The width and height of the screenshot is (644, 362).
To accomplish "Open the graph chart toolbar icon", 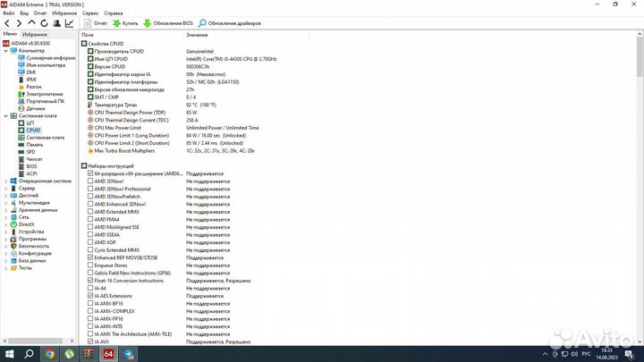I will 69,23.
